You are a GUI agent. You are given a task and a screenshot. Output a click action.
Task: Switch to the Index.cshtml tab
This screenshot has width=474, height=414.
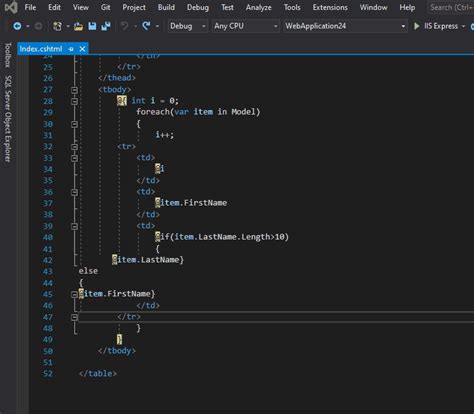coord(41,49)
